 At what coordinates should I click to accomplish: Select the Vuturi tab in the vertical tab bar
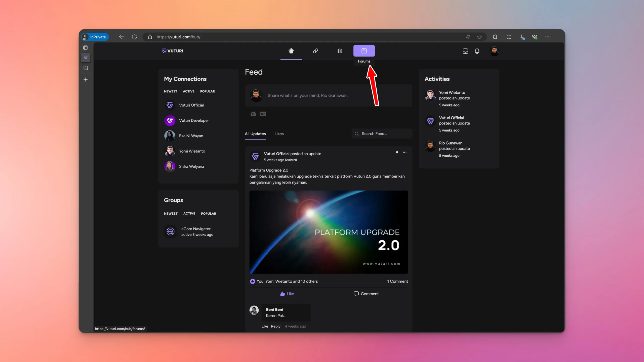click(86, 58)
